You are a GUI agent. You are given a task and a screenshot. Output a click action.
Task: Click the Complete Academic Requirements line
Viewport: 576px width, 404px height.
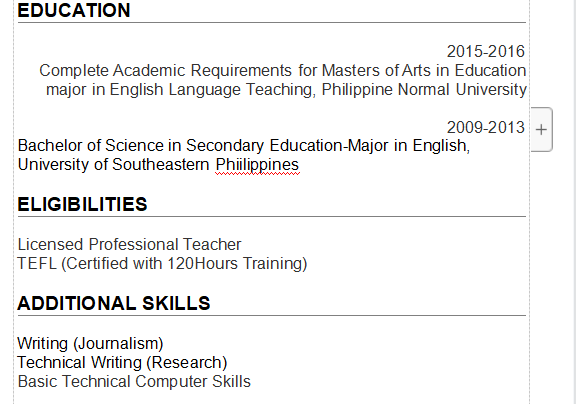point(283,71)
